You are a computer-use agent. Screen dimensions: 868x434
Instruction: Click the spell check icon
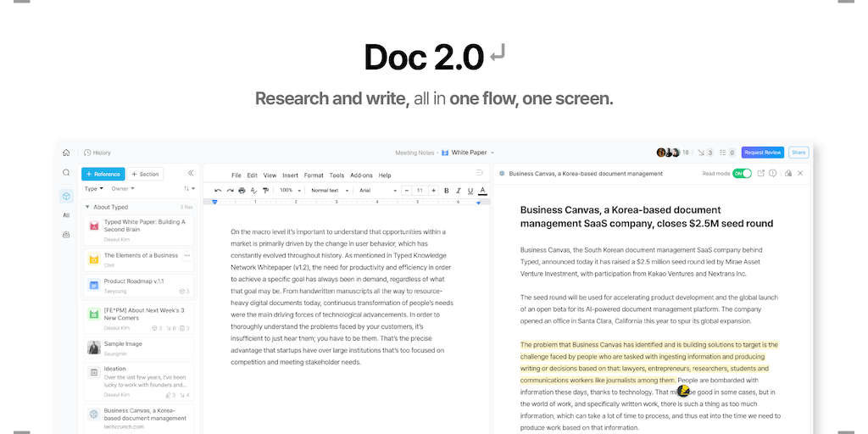(x=253, y=191)
